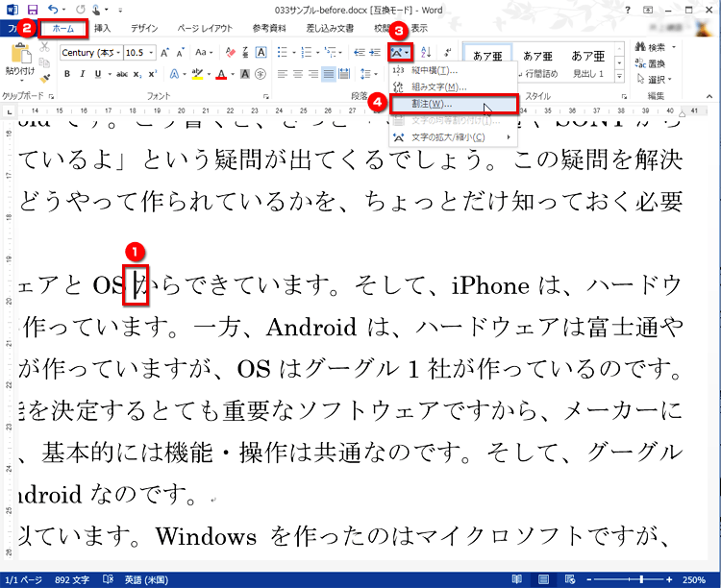Switch to Web Layout view in status bar
The image size is (721, 588).
point(570,579)
